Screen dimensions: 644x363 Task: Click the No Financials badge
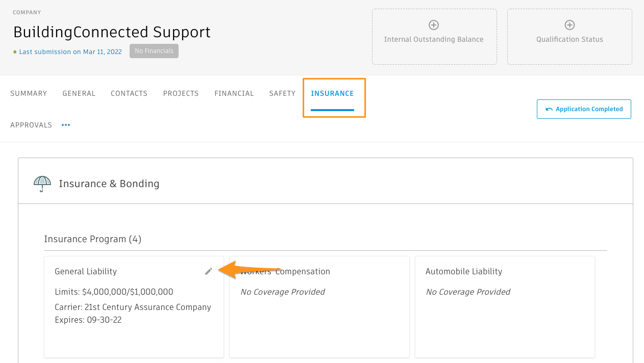(x=154, y=51)
